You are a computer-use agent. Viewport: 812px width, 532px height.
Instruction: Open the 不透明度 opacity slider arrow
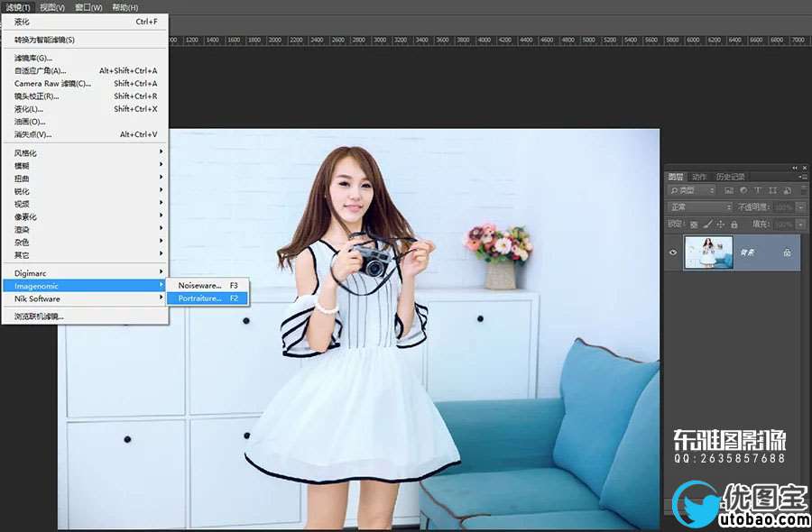[801, 207]
